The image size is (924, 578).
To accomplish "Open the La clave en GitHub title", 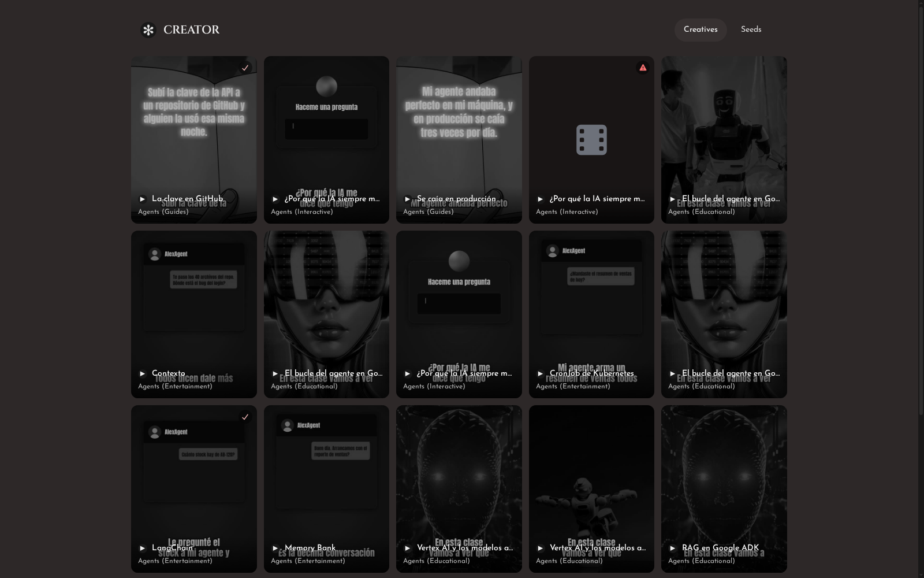I will pyautogui.click(x=187, y=199).
